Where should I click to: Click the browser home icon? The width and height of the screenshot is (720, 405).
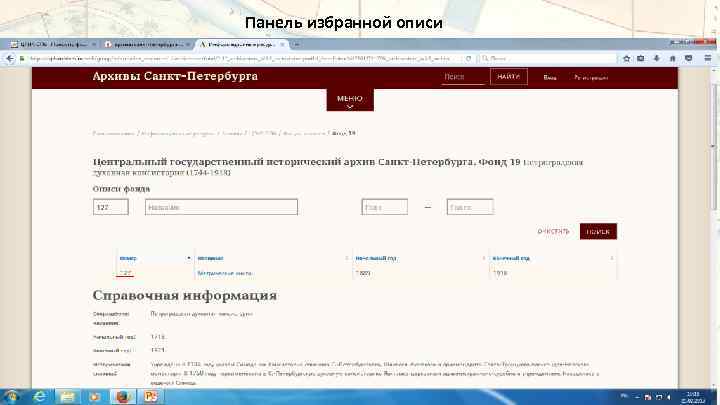673,58
